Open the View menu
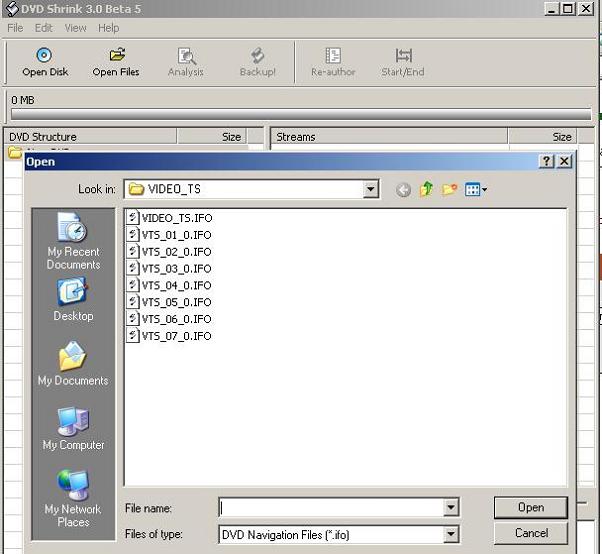 point(75,28)
